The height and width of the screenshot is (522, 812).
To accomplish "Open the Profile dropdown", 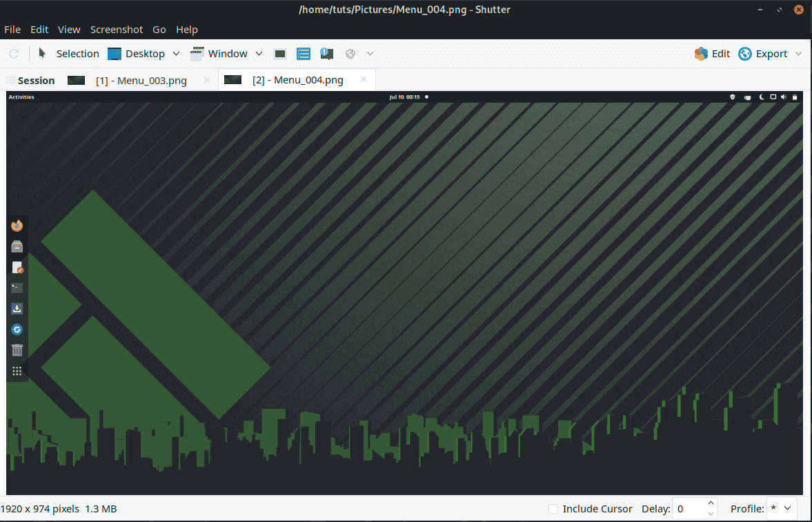I will (x=782, y=509).
